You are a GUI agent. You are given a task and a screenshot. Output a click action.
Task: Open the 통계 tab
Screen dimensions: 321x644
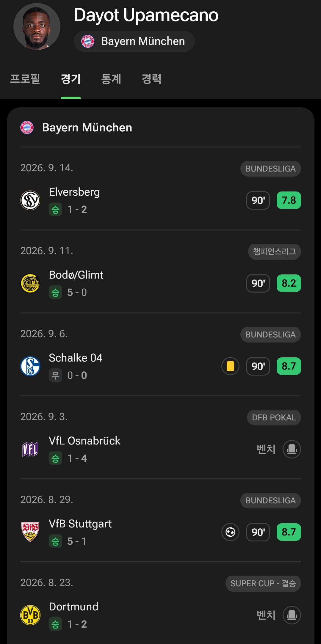111,79
